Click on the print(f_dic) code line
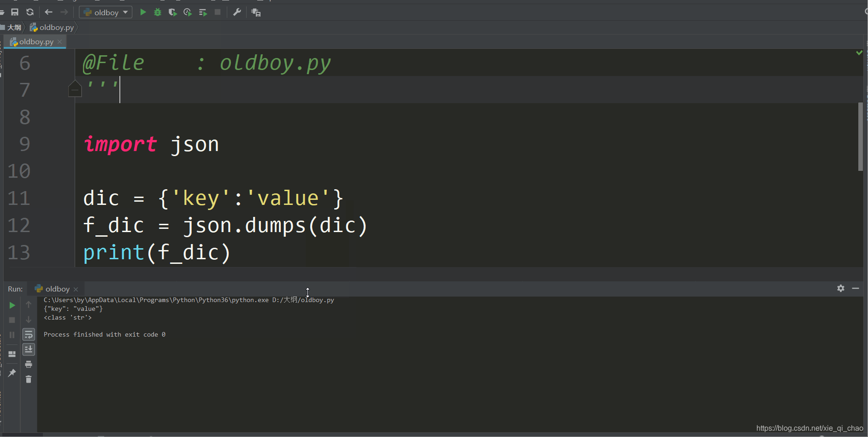This screenshot has width=868, height=437. (157, 253)
